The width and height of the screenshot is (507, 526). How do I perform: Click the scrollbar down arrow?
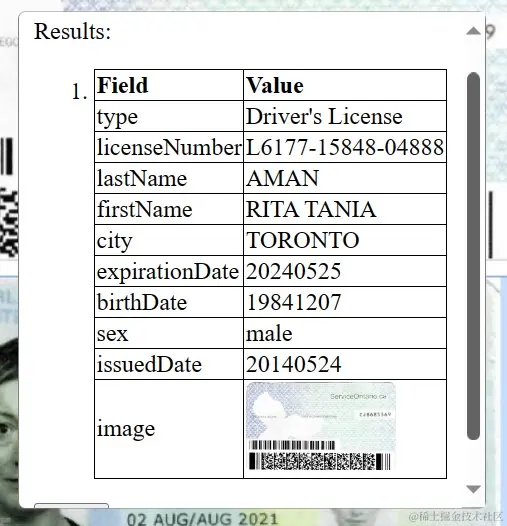click(x=473, y=489)
